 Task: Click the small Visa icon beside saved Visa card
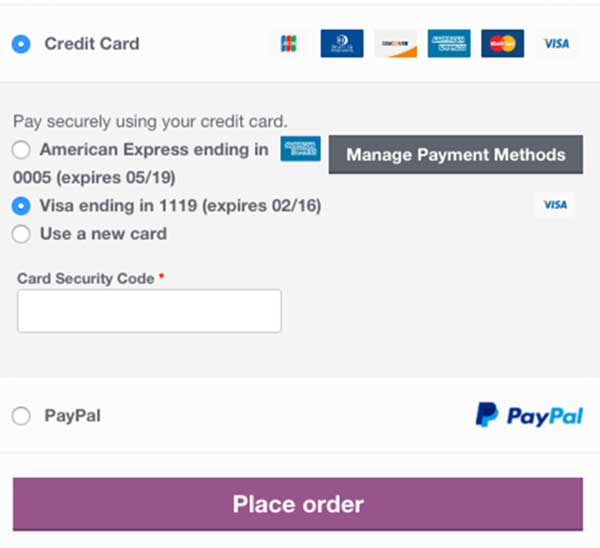(555, 205)
